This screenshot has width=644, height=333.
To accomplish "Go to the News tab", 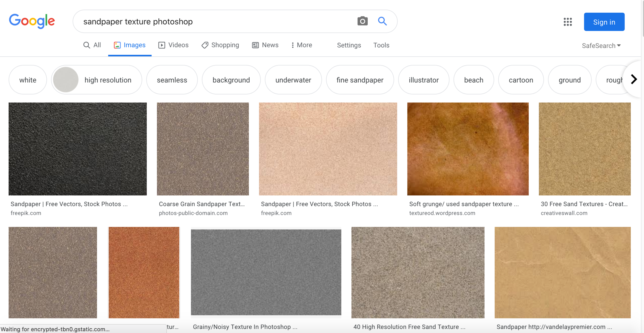I will (x=265, y=45).
